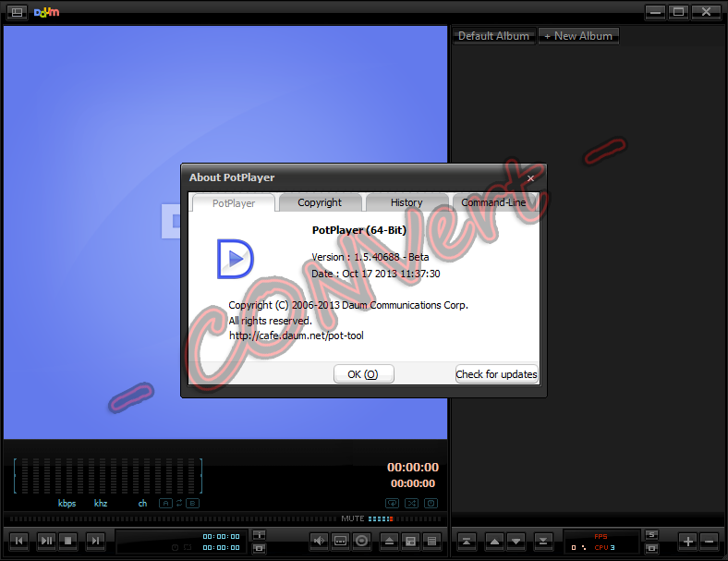Skip to the next track

(95, 541)
